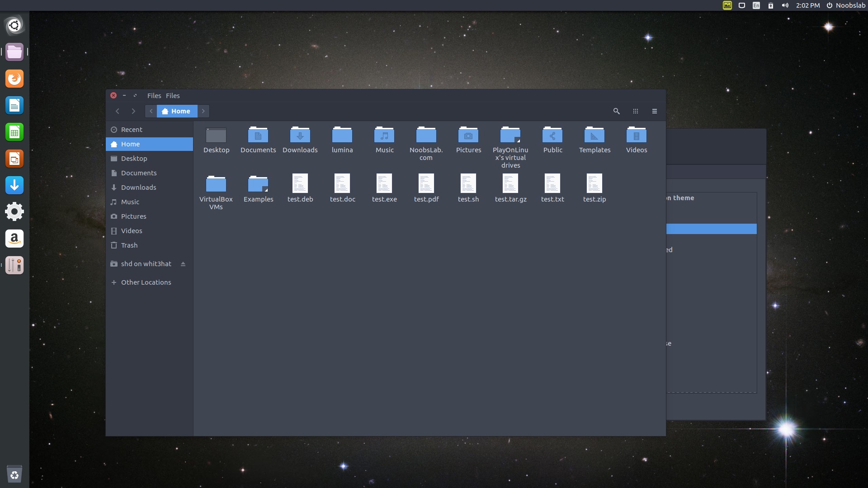Screen dimensions: 868x488
Task: Click the chevron left of the Home breadcrumb
Action: [x=151, y=111]
